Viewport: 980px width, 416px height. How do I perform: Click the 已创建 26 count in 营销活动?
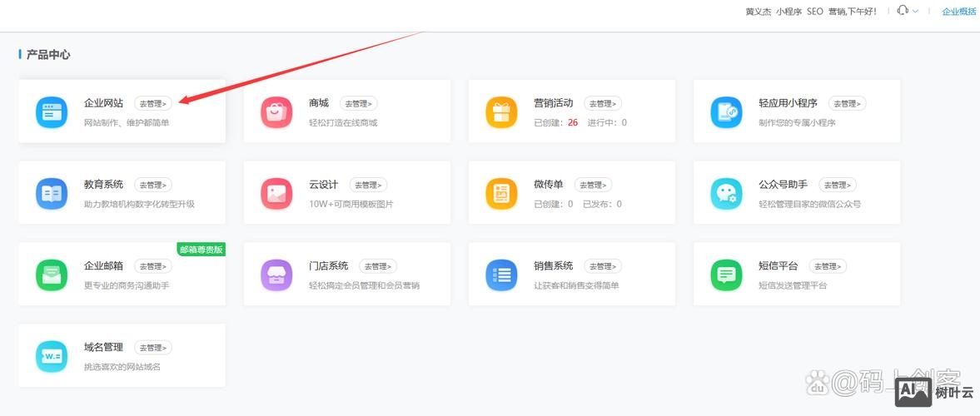coord(555,122)
